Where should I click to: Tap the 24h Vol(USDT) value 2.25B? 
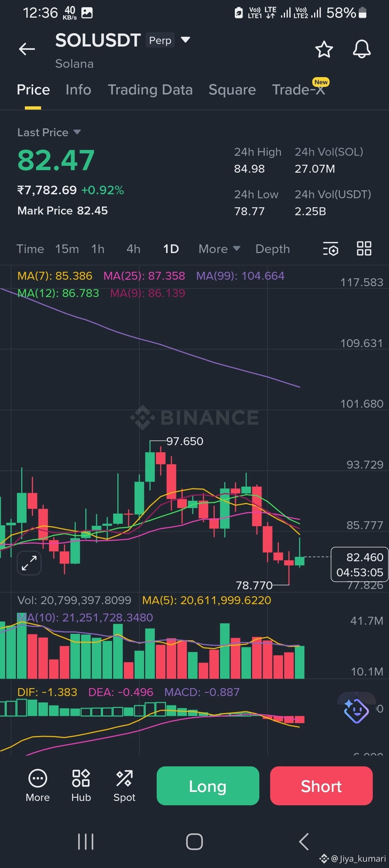tap(310, 211)
